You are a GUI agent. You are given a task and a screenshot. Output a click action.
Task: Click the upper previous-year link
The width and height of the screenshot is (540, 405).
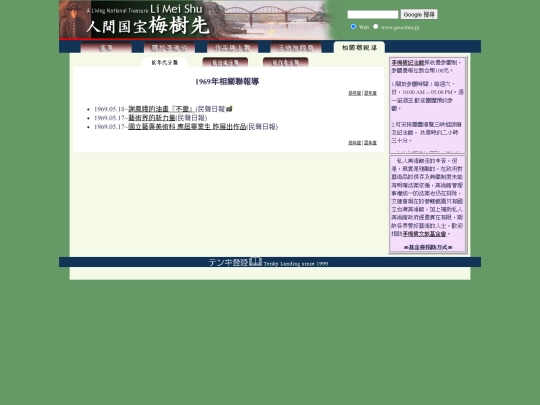pyautogui.click(x=354, y=93)
